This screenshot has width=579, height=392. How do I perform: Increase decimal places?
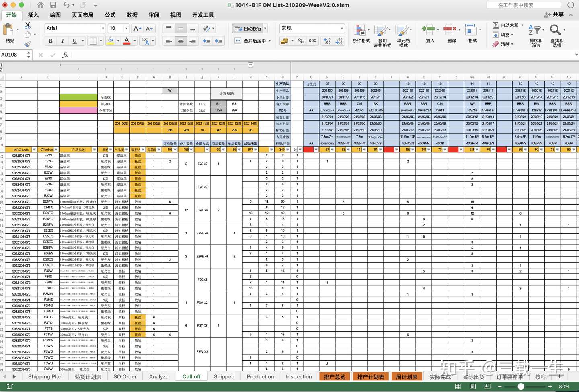point(328,41)
